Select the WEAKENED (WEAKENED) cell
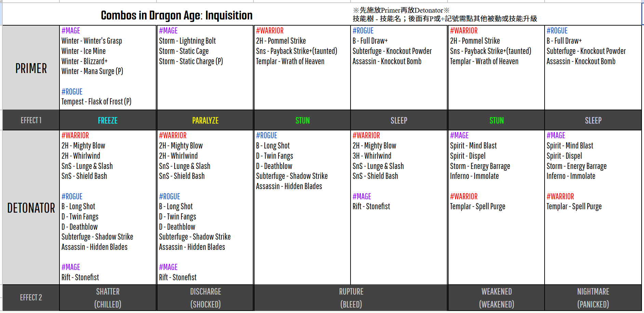644x313 pixels. 496,298
